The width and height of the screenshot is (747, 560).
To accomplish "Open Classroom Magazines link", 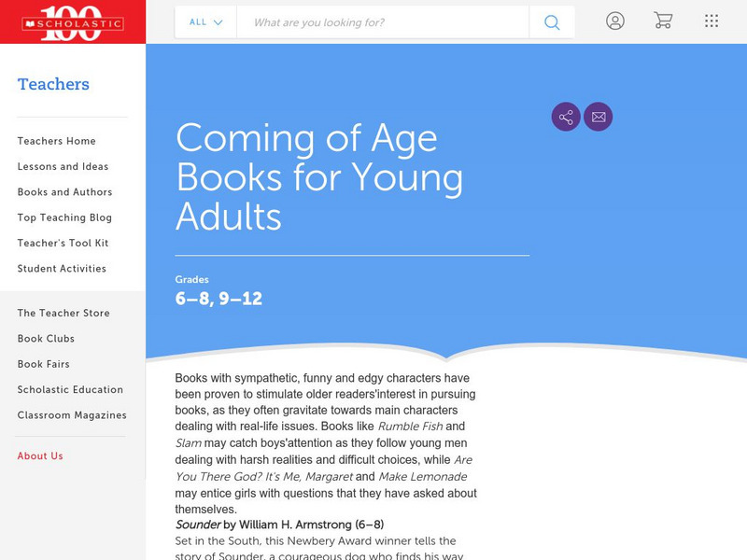I will tap(72, 415).
